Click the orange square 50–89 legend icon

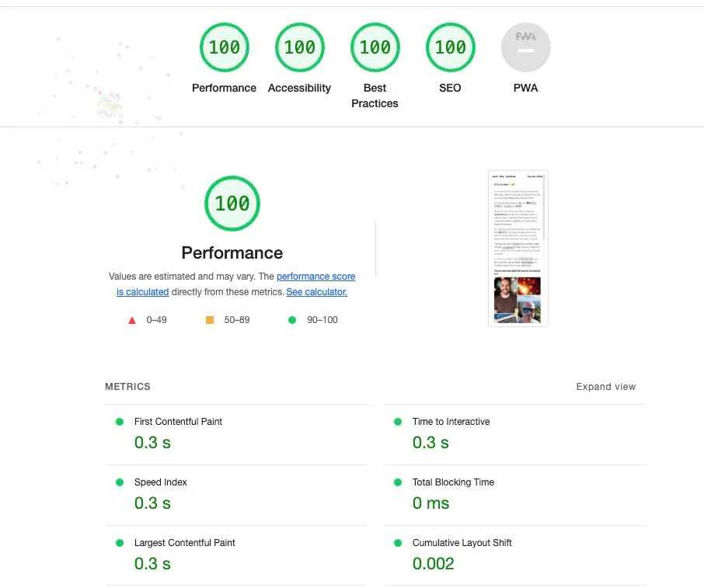pyautogui.click(x=209, y=320)
